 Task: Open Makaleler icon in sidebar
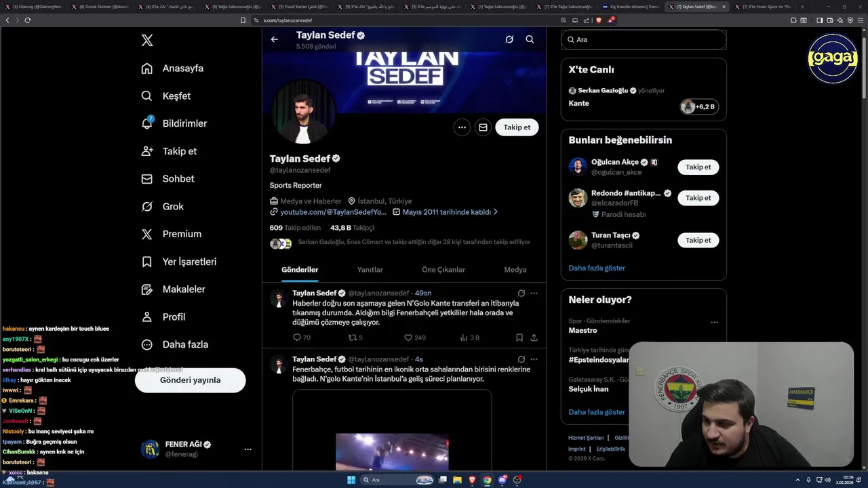pos(146,289)
